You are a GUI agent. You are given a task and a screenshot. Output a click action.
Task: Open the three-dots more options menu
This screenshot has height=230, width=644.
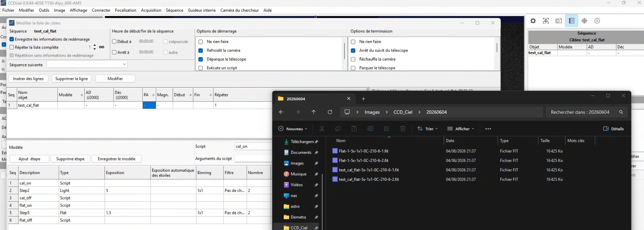[488, 129]
